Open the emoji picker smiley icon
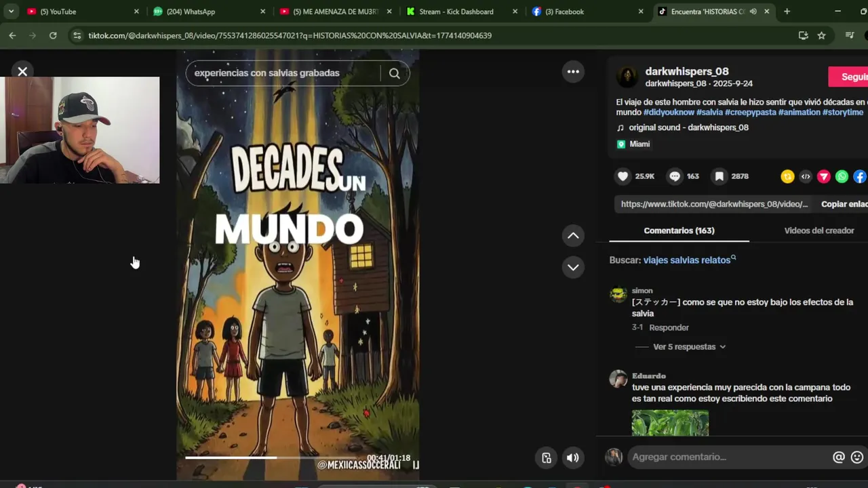Image resolution: width=868 pixels, height=488 pixels. (857, 457)
